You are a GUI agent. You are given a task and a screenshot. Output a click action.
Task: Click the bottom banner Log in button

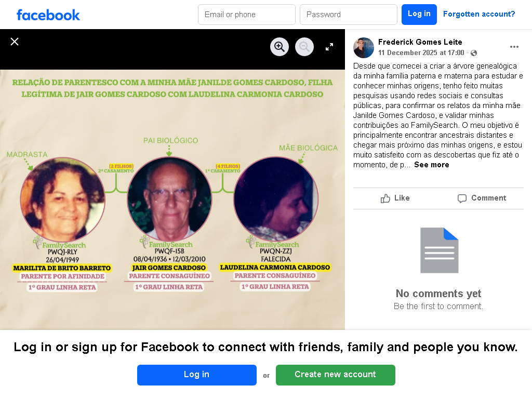(x=197, y=375)
